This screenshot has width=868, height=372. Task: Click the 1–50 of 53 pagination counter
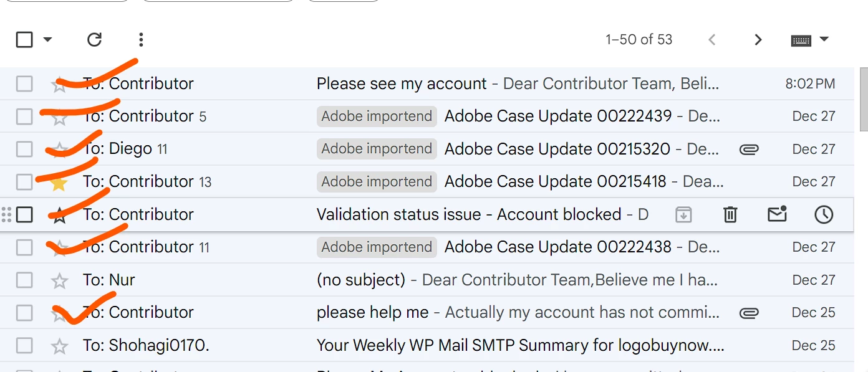(x=639, y=40)
